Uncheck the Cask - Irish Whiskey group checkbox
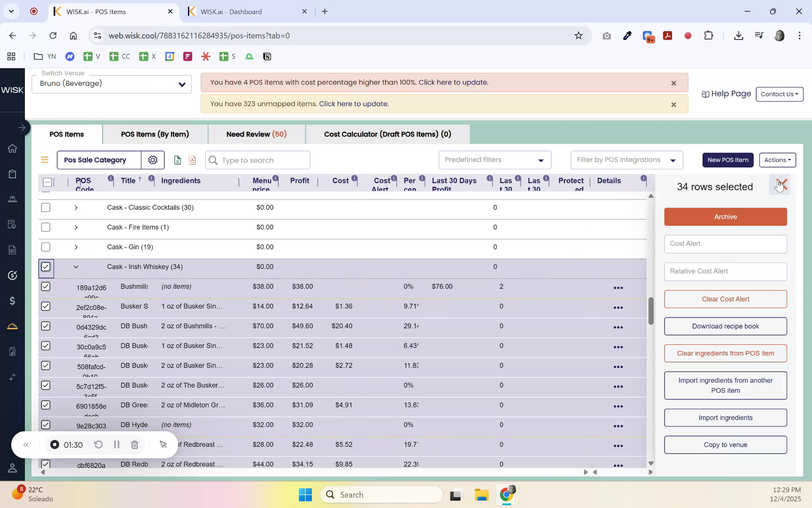This screenshot has width=812, height=508. [46, 267]
